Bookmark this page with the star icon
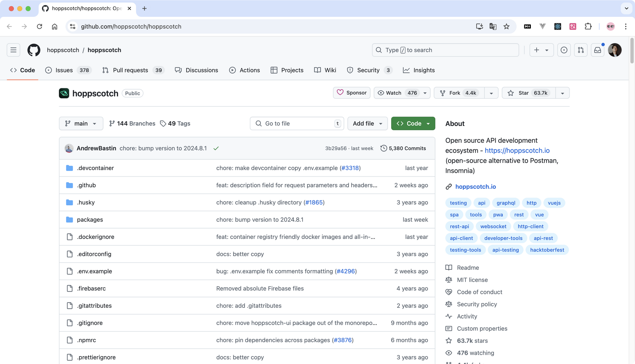 (x=506, y=27)
